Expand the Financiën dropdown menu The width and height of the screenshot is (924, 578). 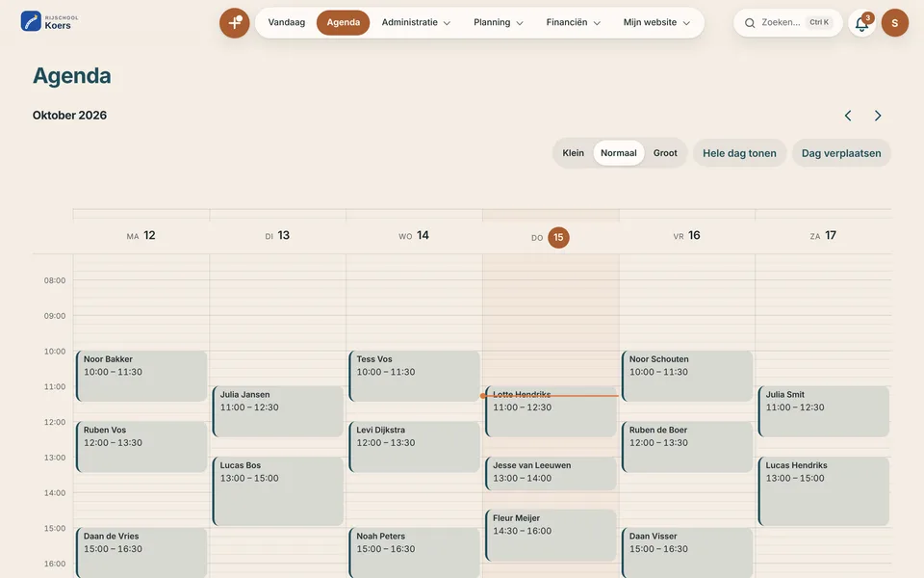[574, 22]
